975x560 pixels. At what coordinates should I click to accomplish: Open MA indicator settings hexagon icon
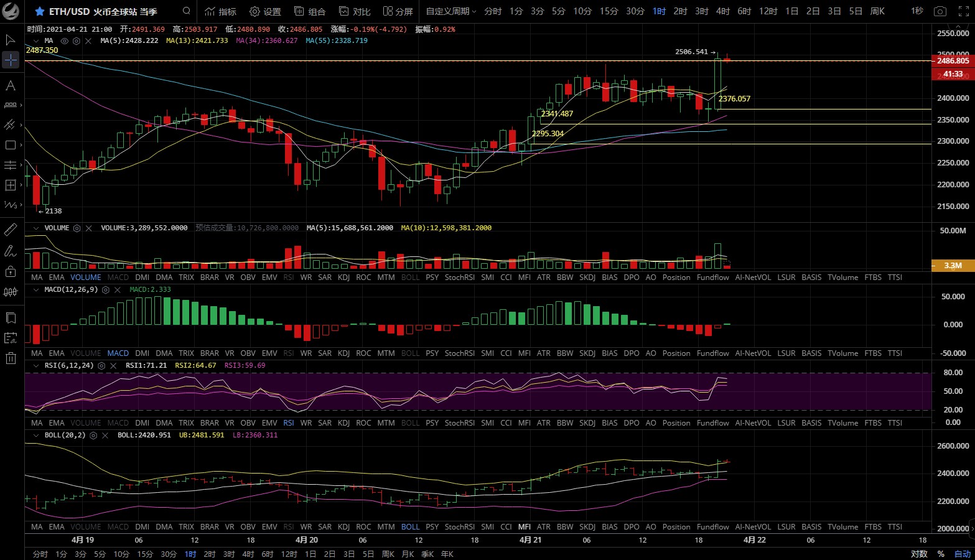(77, 40)
